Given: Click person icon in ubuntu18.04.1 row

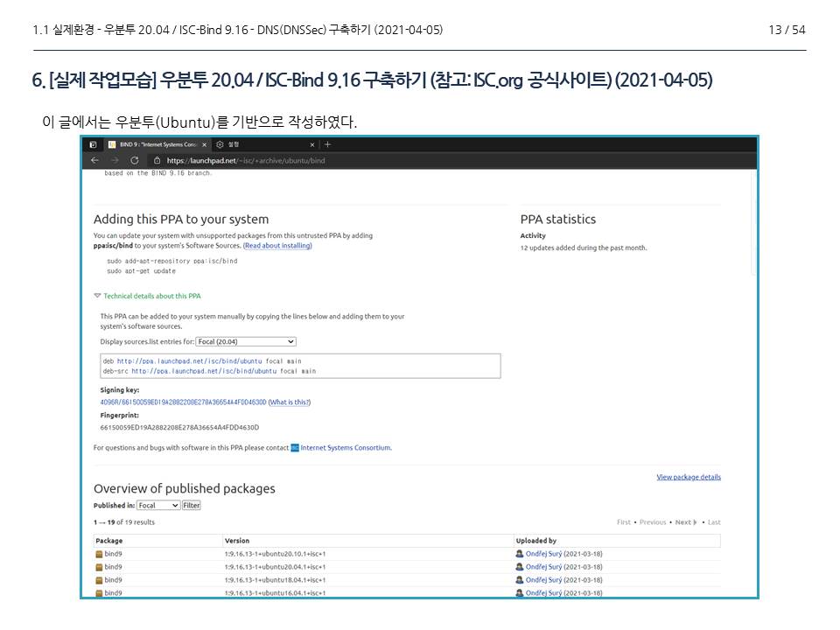Looking at the screenshot, I should (519, 580).
